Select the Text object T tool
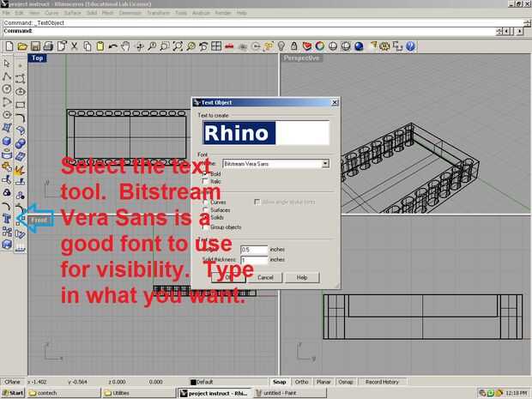The height and width of the screenshot is (399, 532). point(7,219)
